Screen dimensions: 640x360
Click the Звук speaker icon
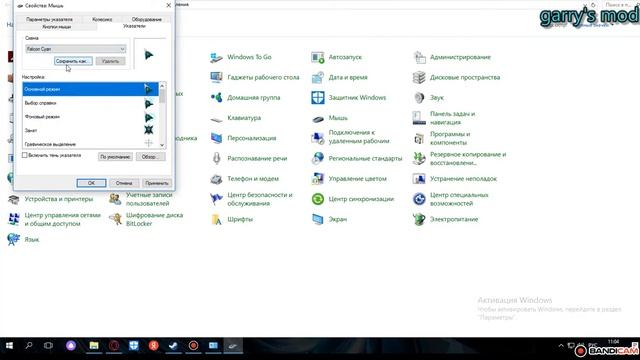pyautogui.click(x=419, y=98)
